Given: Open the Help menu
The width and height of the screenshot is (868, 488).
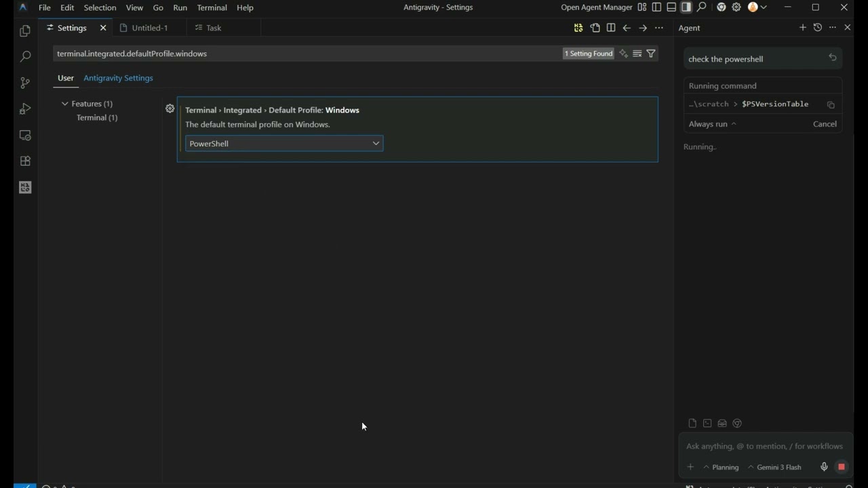Looking at the screenshot, I should pos(245,7).
